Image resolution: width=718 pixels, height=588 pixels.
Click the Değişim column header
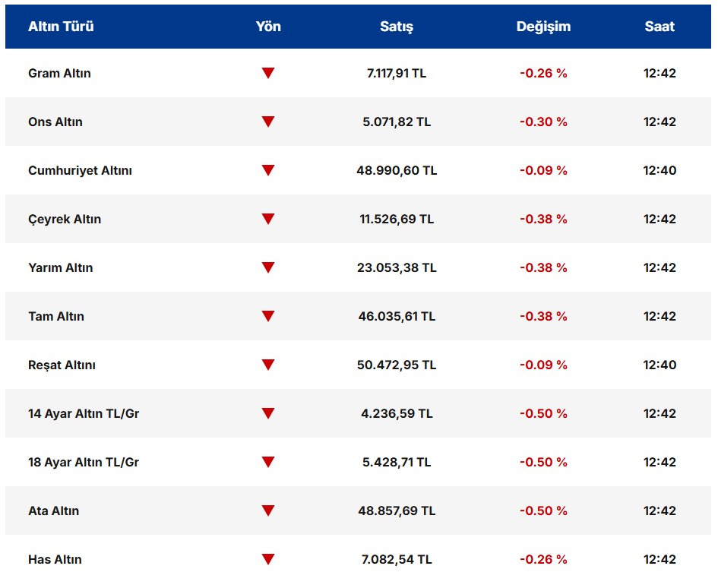(543, 27)
